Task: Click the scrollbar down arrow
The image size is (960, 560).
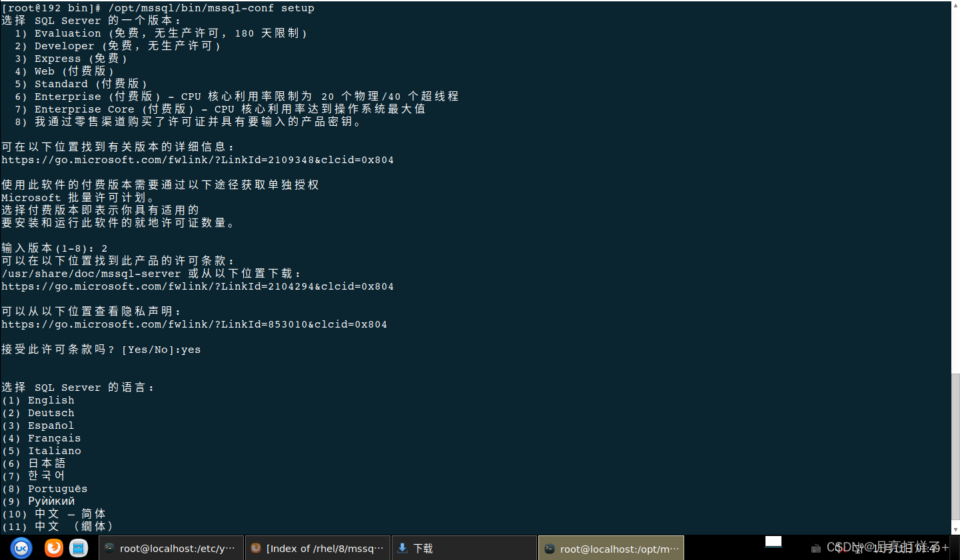Action: (955, 529)
